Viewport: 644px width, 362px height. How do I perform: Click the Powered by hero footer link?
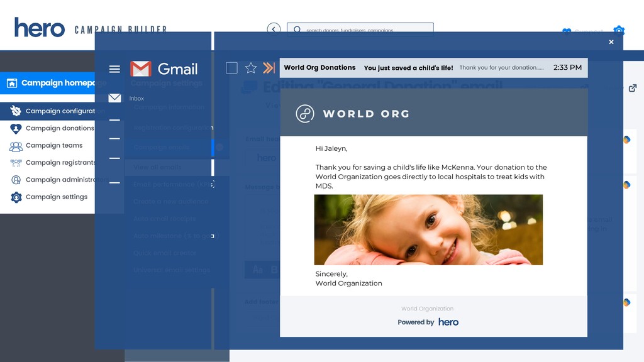pos(428,322)
